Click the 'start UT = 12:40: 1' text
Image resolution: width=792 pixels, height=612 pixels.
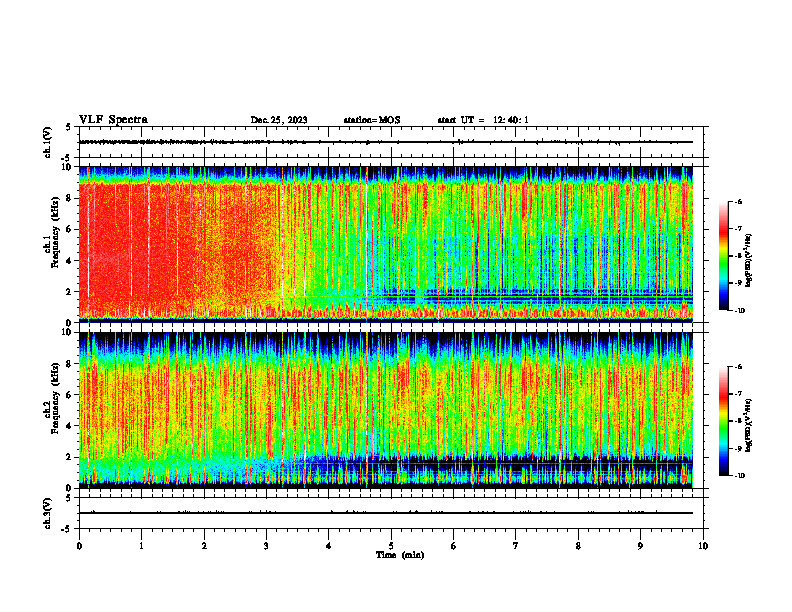483,120
